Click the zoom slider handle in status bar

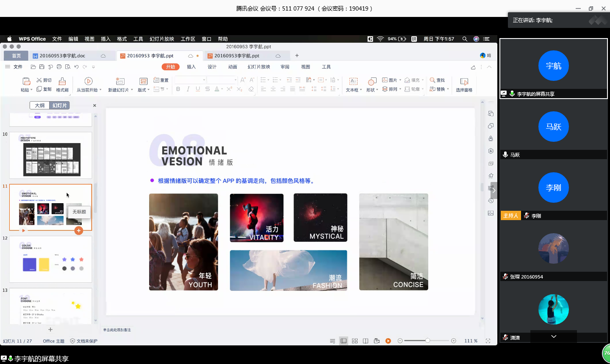coord(427,341)
